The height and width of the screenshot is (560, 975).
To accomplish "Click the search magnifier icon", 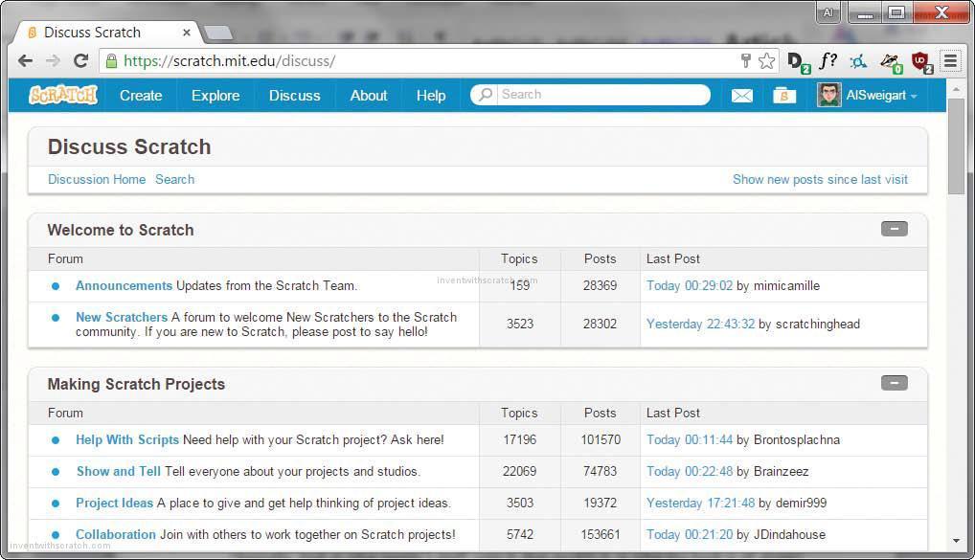I will pos(486,95).
